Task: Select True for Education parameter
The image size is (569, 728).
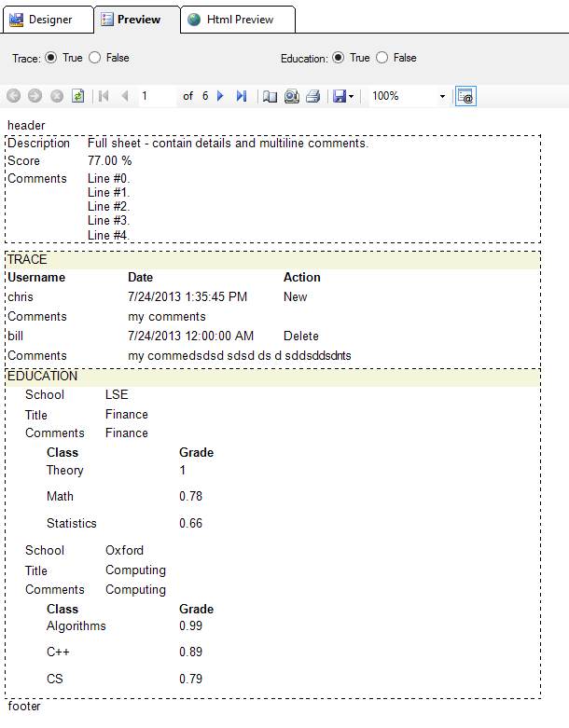Action: point(339,58)
